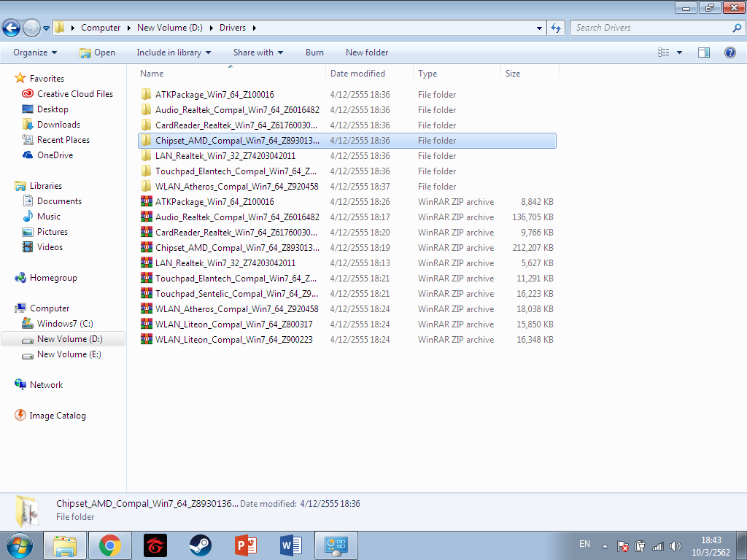Select New Volume (E:) drive
Screen dimensions: 747x560
tap(61, 354)
